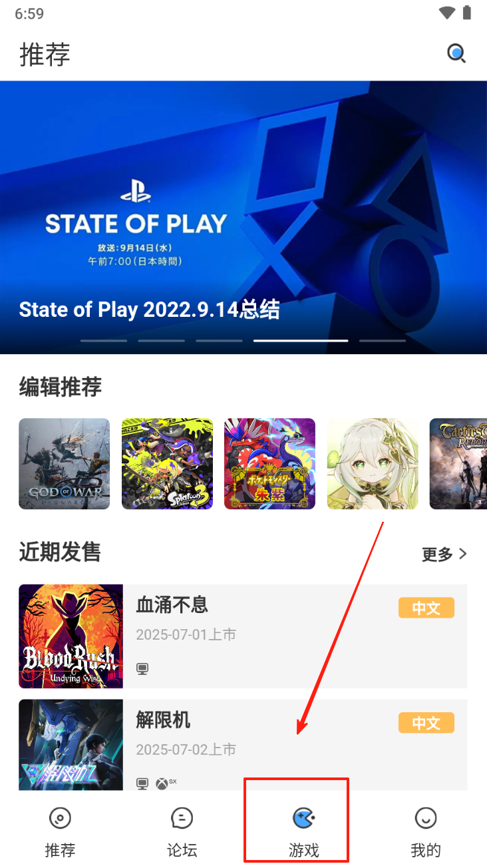The height and width of the screenshot is (868, 487).
Task: Tap the PC platform icon under 血涌不息
Action: click(142, 668)
